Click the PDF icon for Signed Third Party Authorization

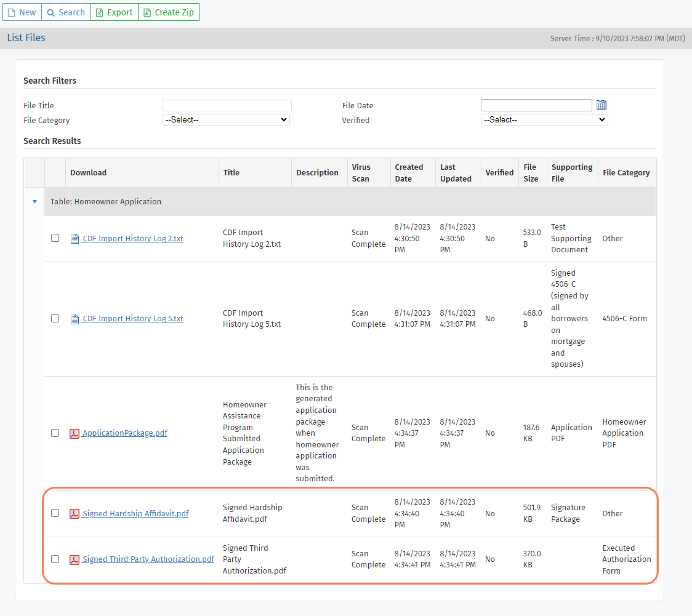click(x=74, y=559)
